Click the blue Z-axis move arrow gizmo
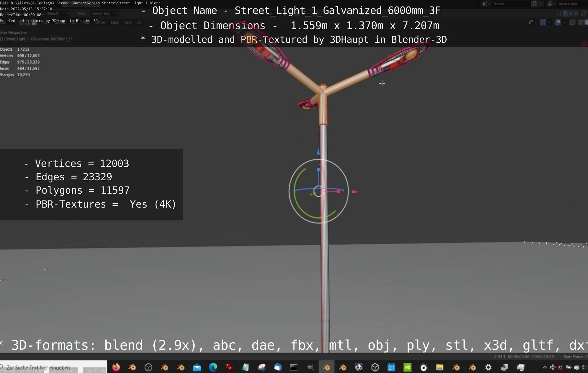Screen dimensions: 588x373 coord(318,152)
